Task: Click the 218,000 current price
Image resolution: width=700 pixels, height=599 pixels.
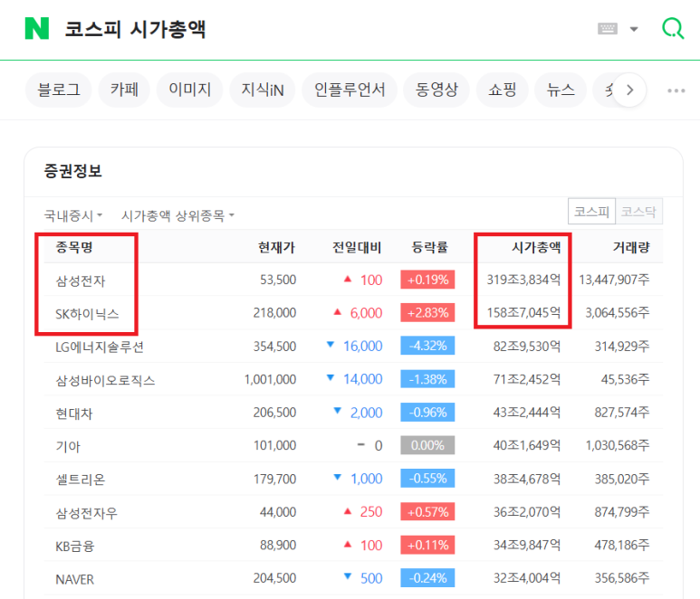Action: coord(274,313)
